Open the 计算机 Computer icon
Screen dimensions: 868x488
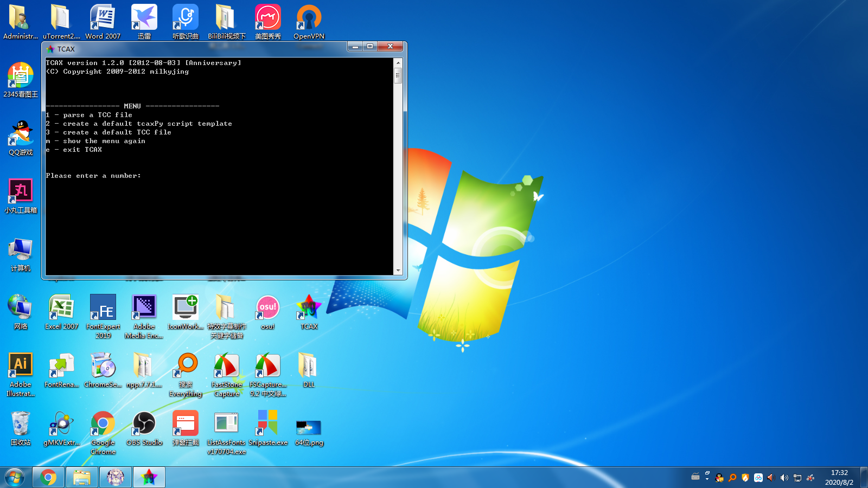tap(20, 254)
